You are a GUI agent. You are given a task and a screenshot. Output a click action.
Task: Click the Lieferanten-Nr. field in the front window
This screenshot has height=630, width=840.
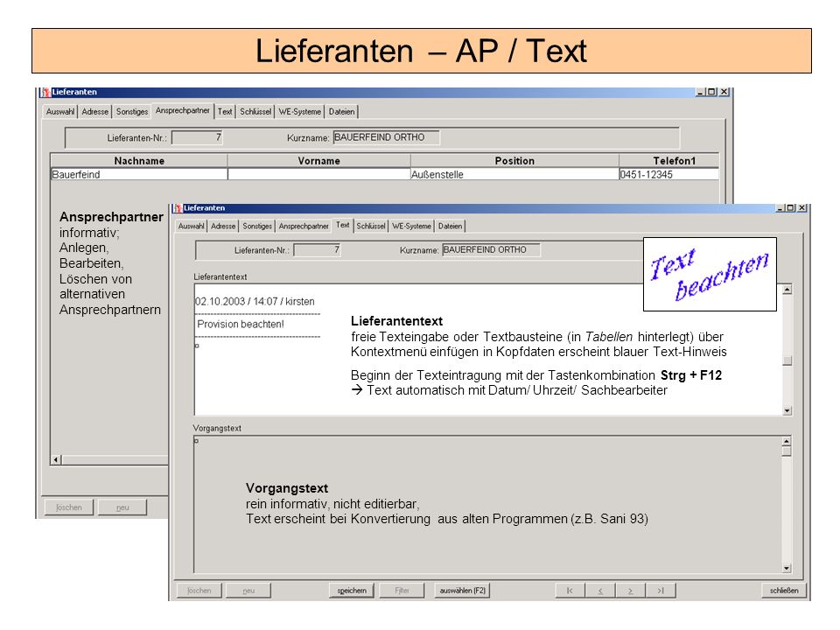pyautogui.click(x=317, y=250)
